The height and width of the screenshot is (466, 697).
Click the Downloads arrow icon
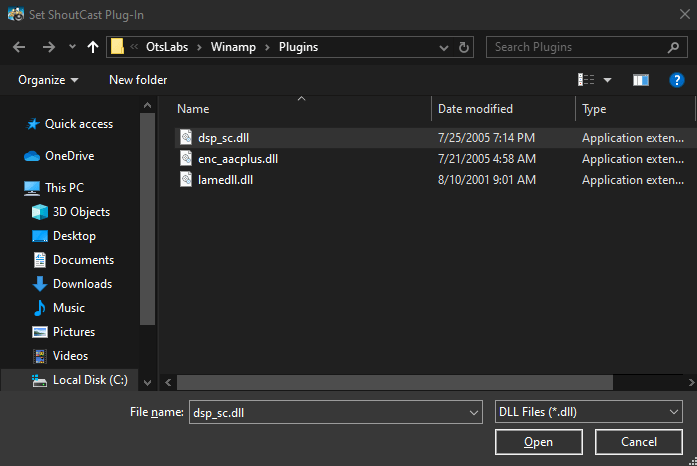point(40,284)
